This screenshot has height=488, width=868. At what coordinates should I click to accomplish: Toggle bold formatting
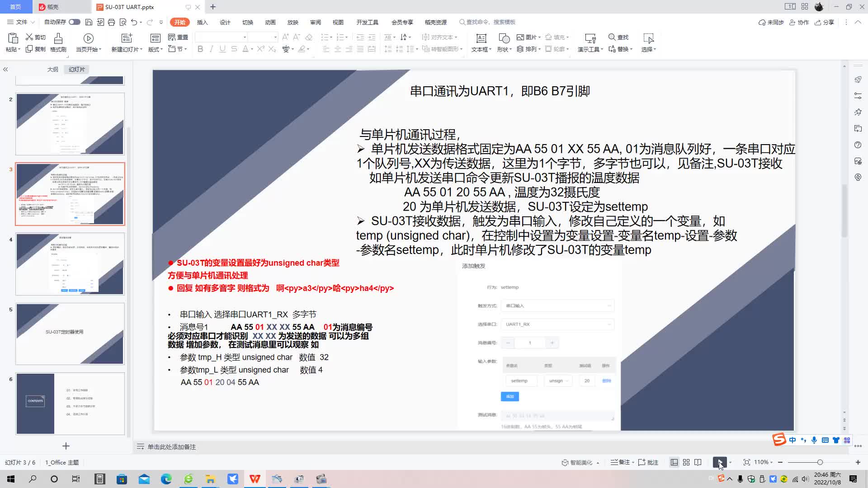(x=200, y=49)
